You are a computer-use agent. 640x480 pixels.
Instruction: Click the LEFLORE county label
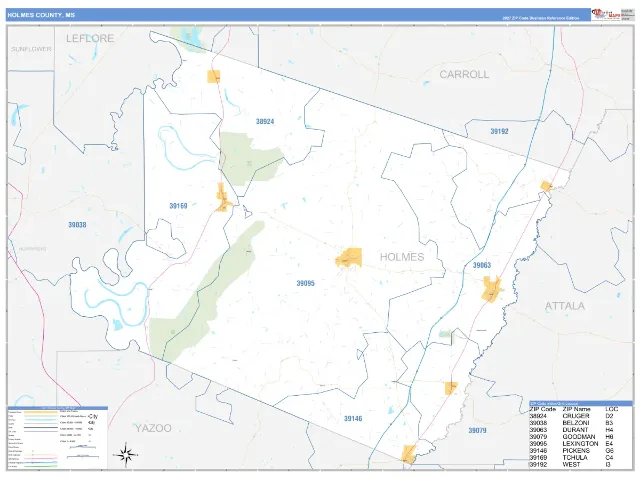90,38
